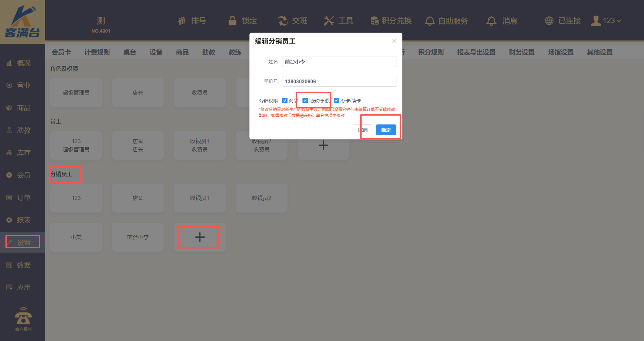Open points redemption (积分兑换) coins icon

375,21
